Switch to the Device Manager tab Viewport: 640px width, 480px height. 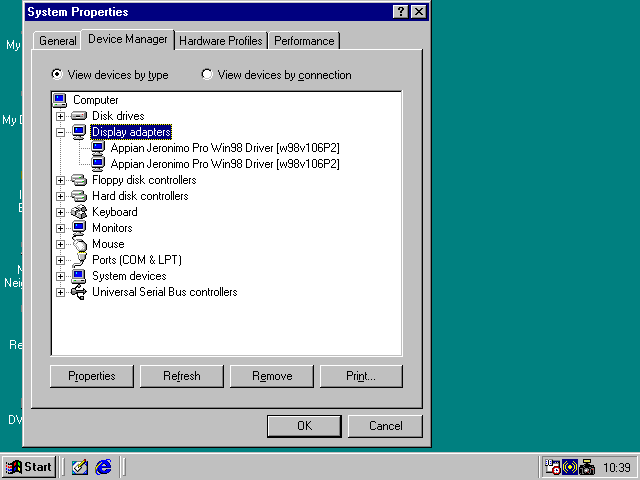point(128,39)
